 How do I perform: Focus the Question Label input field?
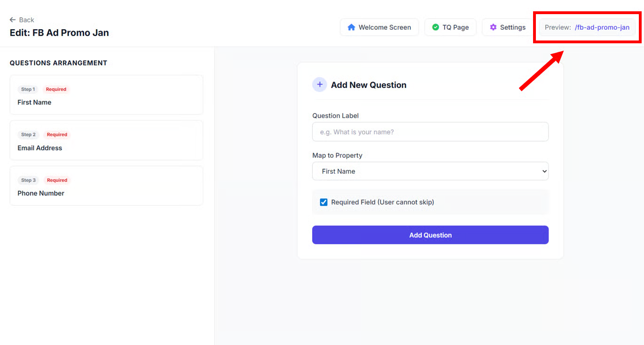tap(430, 132)
